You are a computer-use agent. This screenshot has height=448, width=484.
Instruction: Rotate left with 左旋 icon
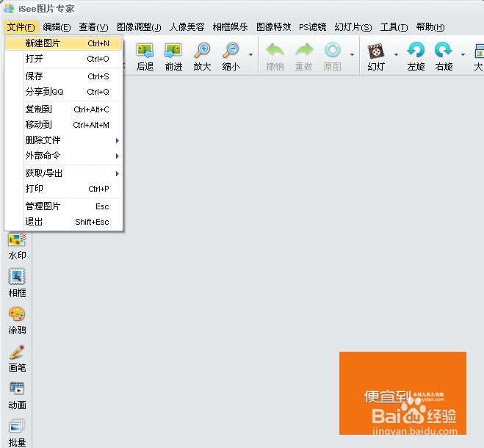pos(416,50)
